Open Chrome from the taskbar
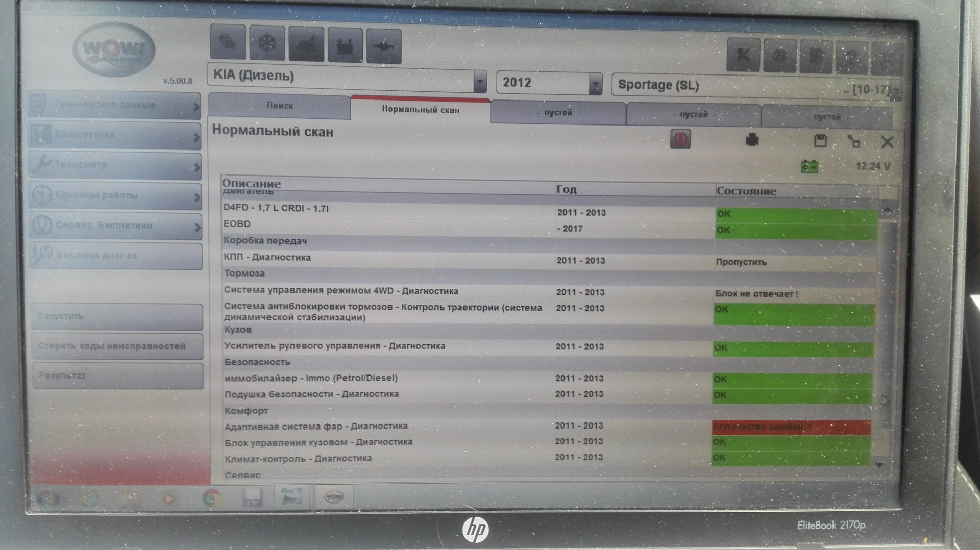Viewport: 980px width, 550px height. pyautogui.click(x=211, y=498)
